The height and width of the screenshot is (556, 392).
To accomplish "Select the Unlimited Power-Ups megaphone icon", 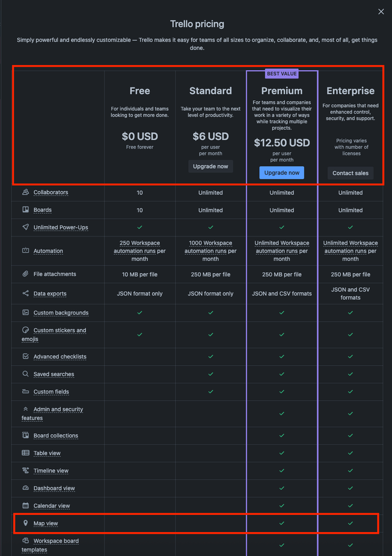I will (x=24, y=227).
